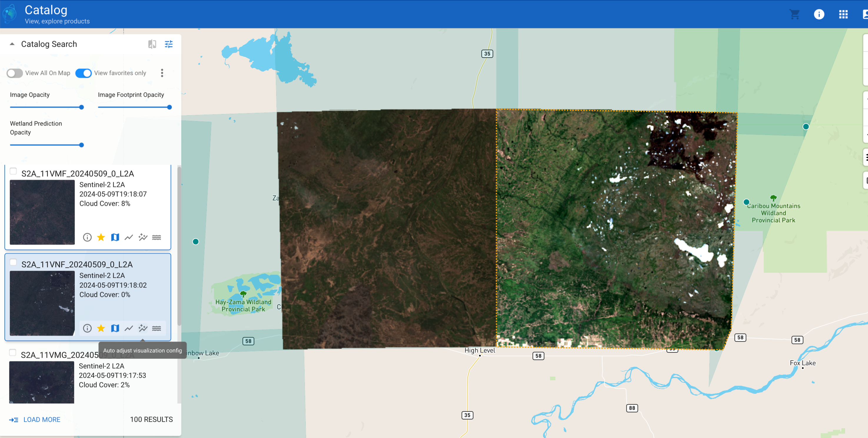Open the S2A_11VMF thumbnail image

point(42,212)
